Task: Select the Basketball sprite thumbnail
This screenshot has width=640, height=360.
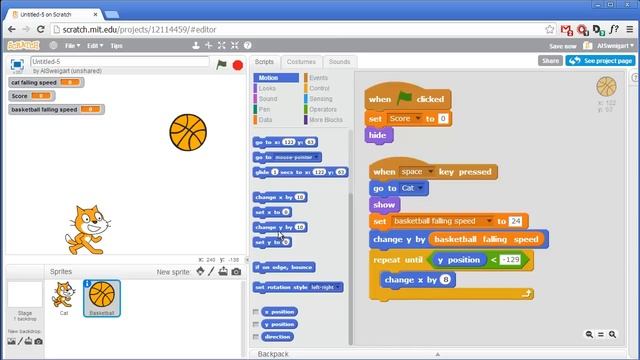Action: pos(102,298)
